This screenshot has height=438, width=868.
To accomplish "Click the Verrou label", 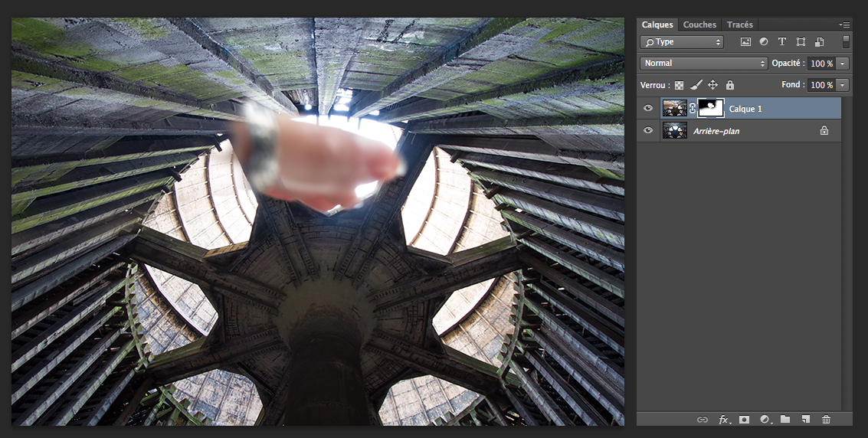I will coord(655,85).
